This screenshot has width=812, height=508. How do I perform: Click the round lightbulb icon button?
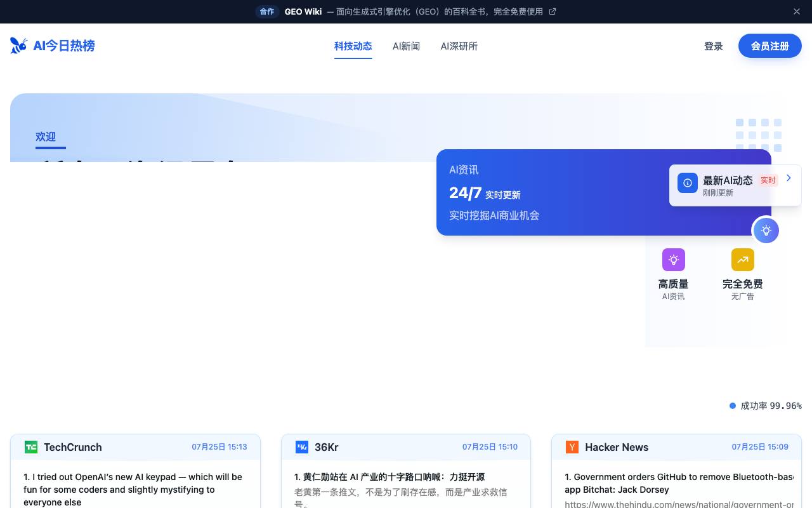[766, 231]
